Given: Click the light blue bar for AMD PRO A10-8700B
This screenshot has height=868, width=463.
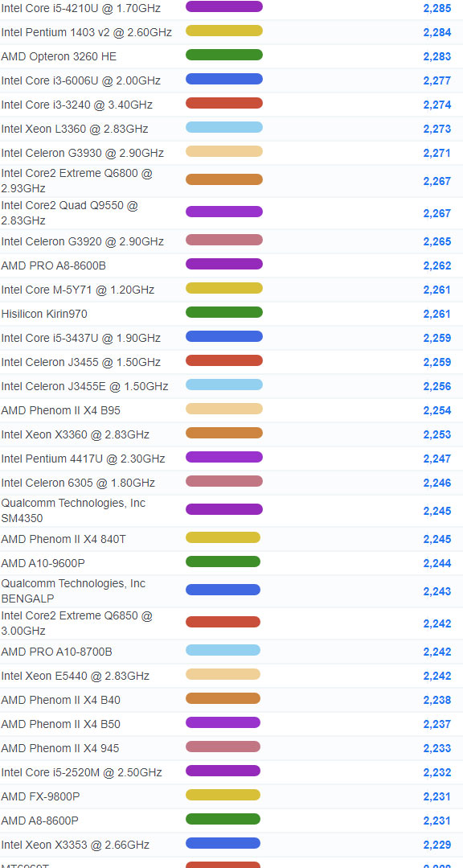Looking at the screenshot, I should (x=223, y=650).
